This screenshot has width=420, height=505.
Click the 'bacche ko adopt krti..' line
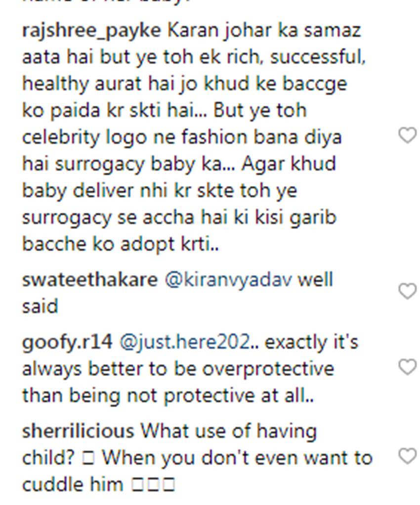pos(121,244)
